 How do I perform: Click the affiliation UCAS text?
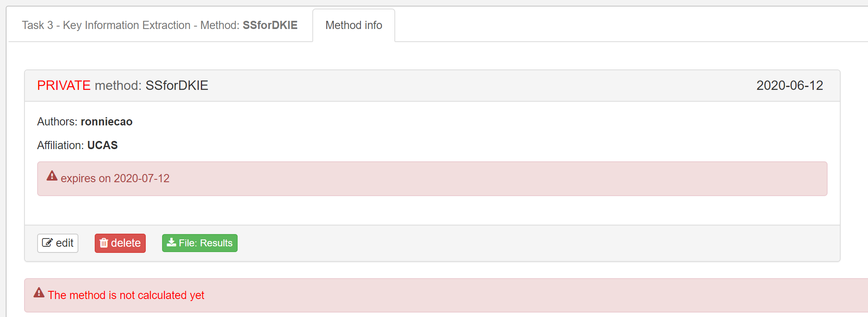pyautogui.click(x=102, y=145)
